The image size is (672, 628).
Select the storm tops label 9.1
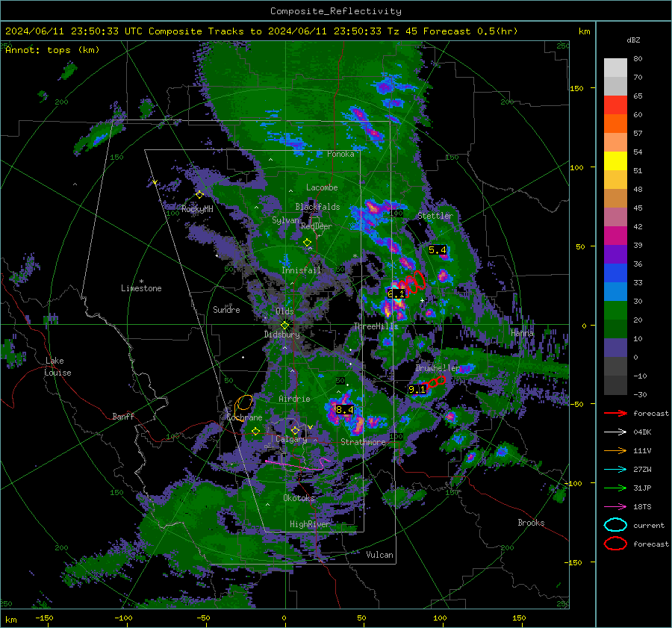pos(417,389)
